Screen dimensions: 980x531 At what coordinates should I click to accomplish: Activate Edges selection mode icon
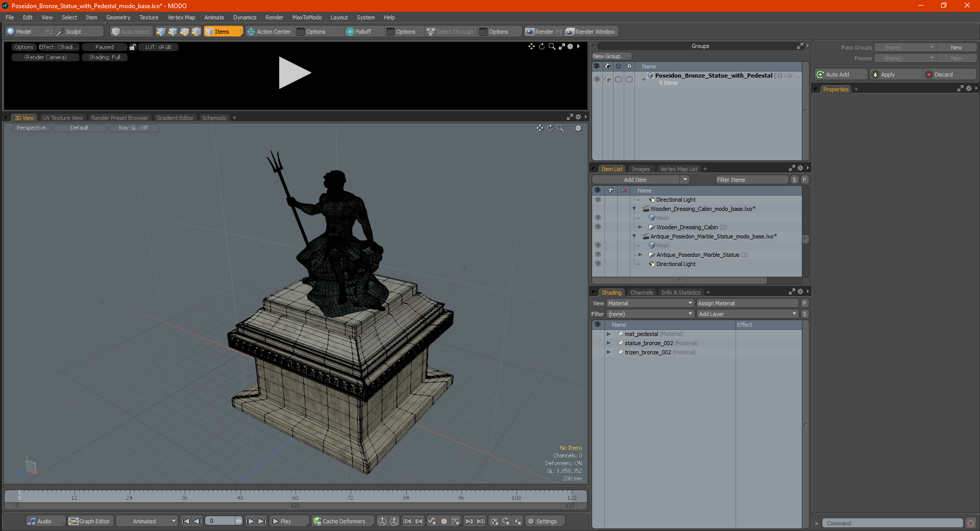[x=173, y=32]
